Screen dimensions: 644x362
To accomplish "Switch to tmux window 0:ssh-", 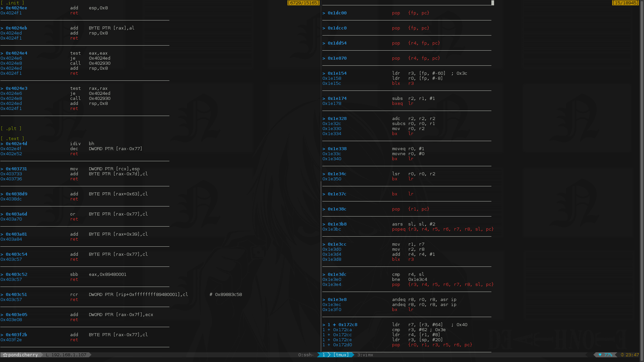I will coord(306,355).
